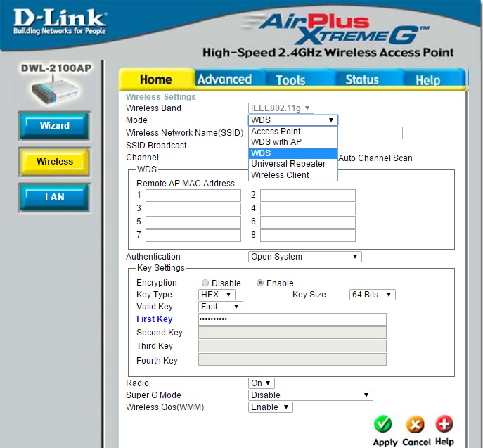Image resolution: width=483 pixels, height=448 pixels.
Task: Focus Remote AP MAC Address field 7
Action: (193, 236)
